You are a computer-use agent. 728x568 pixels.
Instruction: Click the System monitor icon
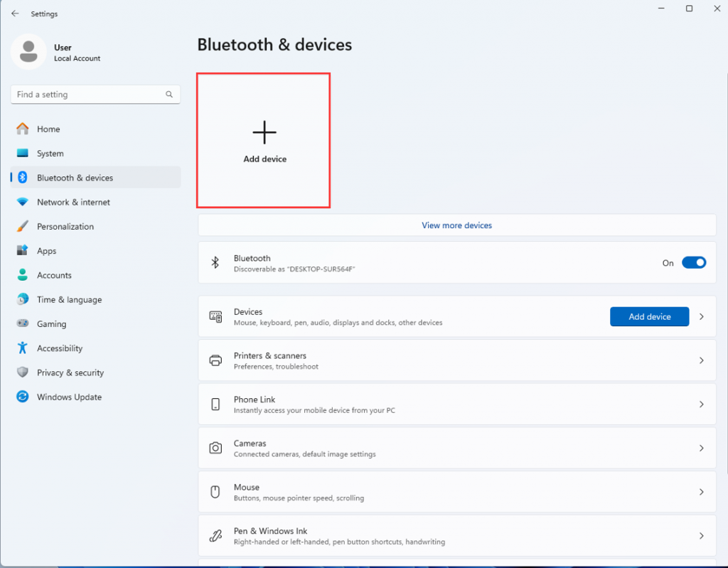point(22,154)
